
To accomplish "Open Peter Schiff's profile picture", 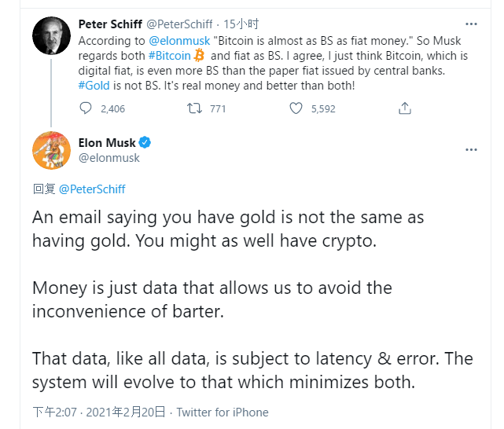I will (51, 35).
